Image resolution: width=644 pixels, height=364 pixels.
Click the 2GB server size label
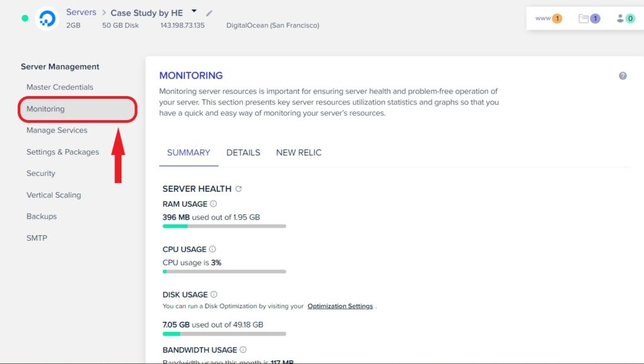pyautogui.click(x=73, y=25)
